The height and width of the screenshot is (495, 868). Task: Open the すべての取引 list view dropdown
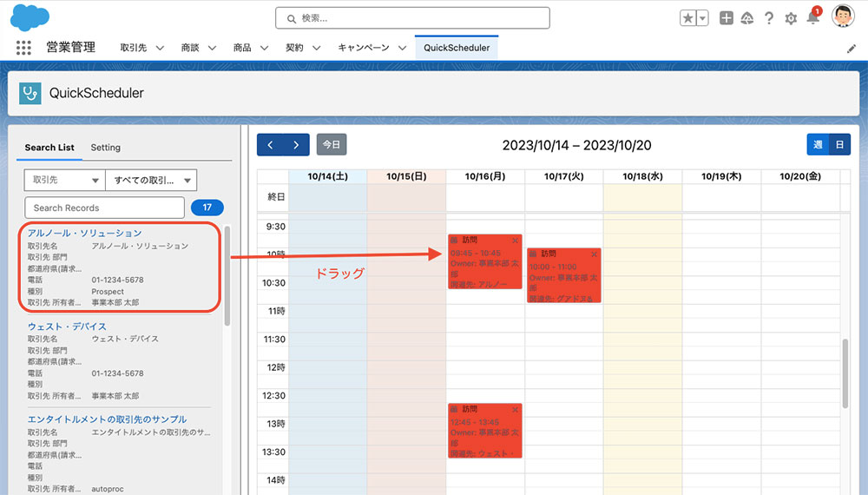151,180
